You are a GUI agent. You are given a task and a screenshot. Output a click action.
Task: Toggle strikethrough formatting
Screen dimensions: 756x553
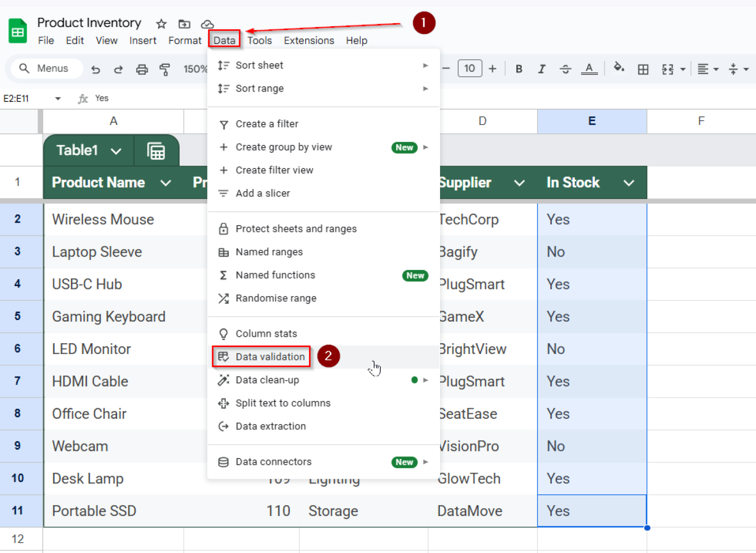(x=565, y=69)
